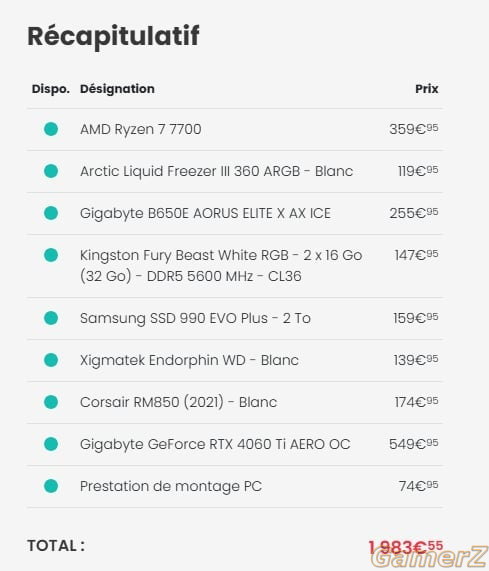Click the total price 1 983€55
This screenshot has height=571, width=489.
(405, 547)
